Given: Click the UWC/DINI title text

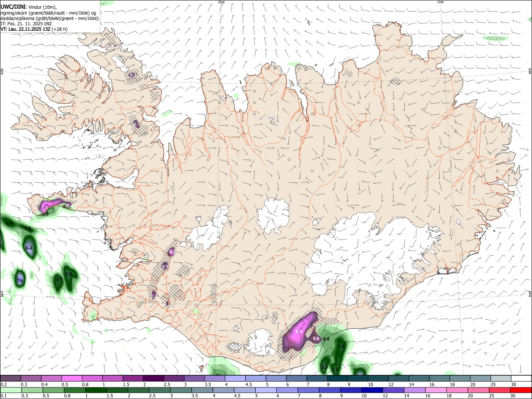Looking at the screenshot, I should tap(13, 7).
